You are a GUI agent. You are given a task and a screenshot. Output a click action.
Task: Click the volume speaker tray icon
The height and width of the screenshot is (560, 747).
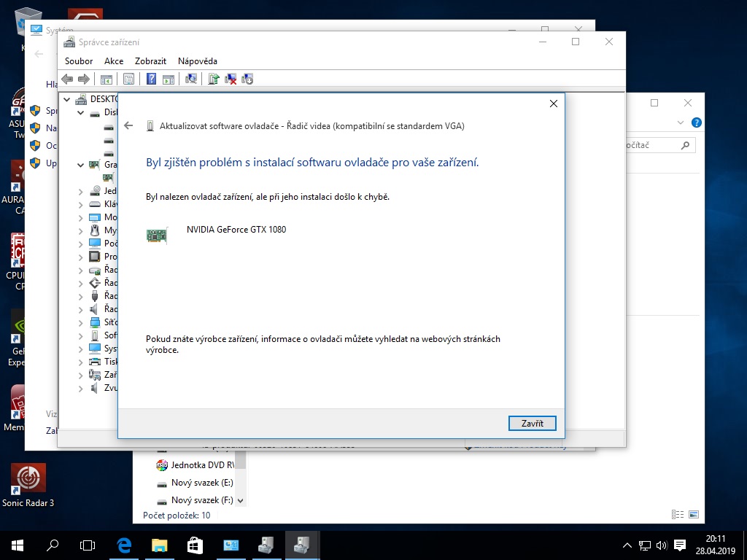[x=661, y=545]
